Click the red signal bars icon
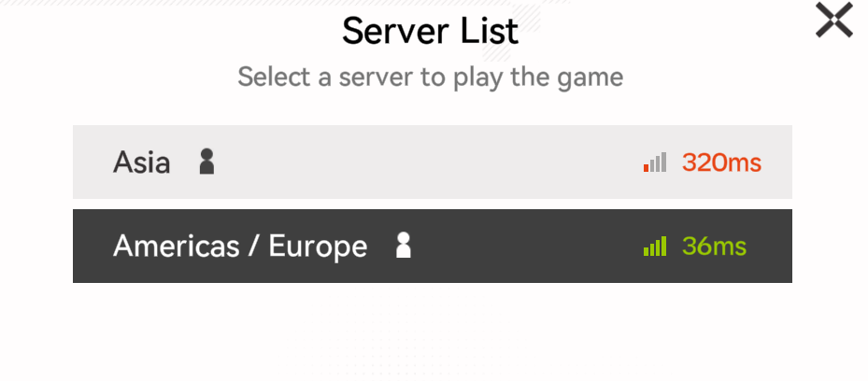 (x=655, y=162)
